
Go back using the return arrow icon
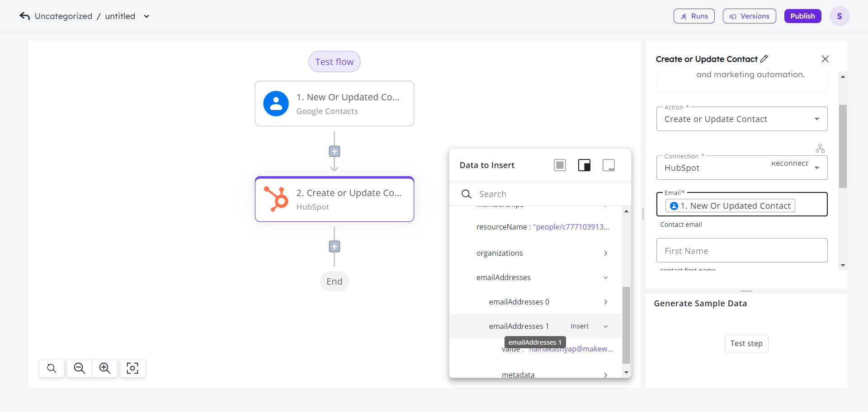(24, 16)
